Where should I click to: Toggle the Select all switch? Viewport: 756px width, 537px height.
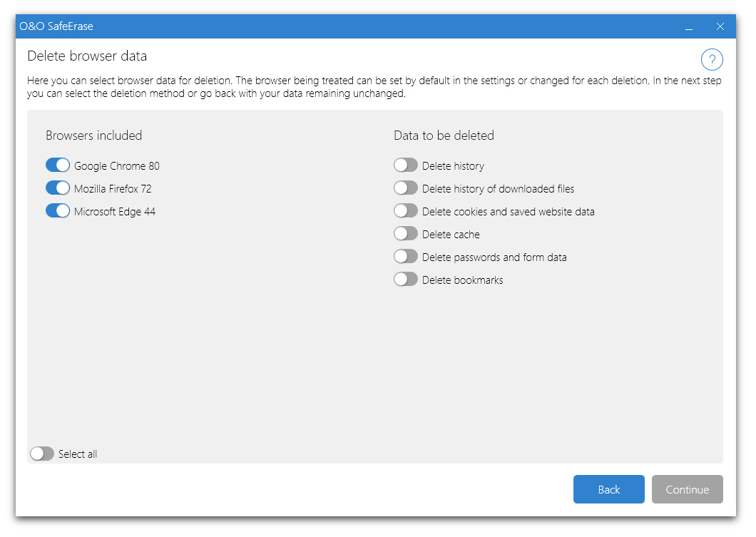[42, 454]
